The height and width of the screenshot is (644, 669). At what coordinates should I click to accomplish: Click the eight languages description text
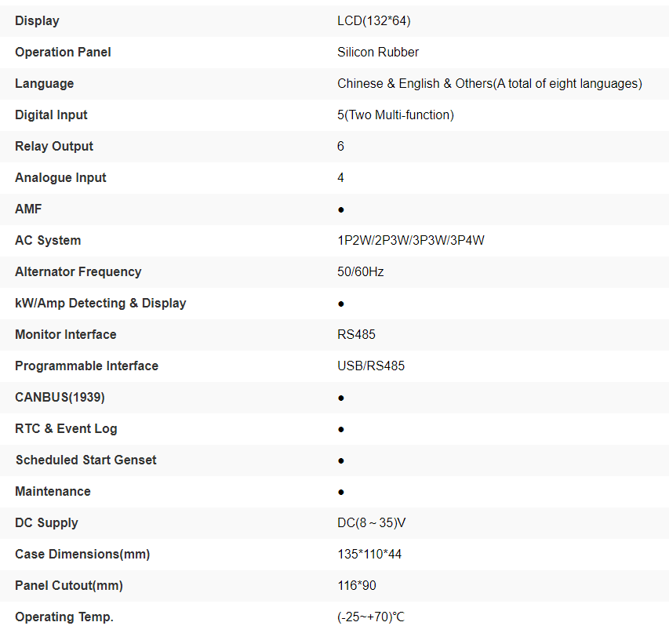click(x=489, y=83)
